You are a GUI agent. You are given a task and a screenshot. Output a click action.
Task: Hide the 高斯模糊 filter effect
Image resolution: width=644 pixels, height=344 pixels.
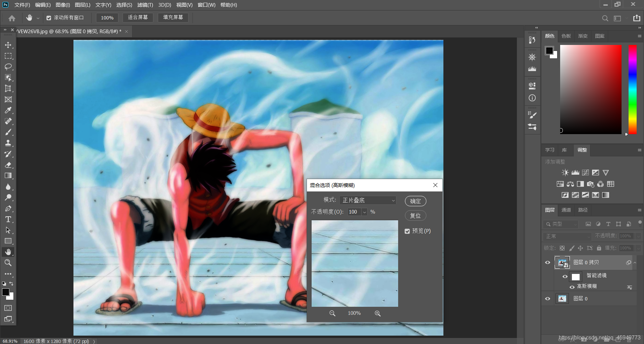pos(572,287)
